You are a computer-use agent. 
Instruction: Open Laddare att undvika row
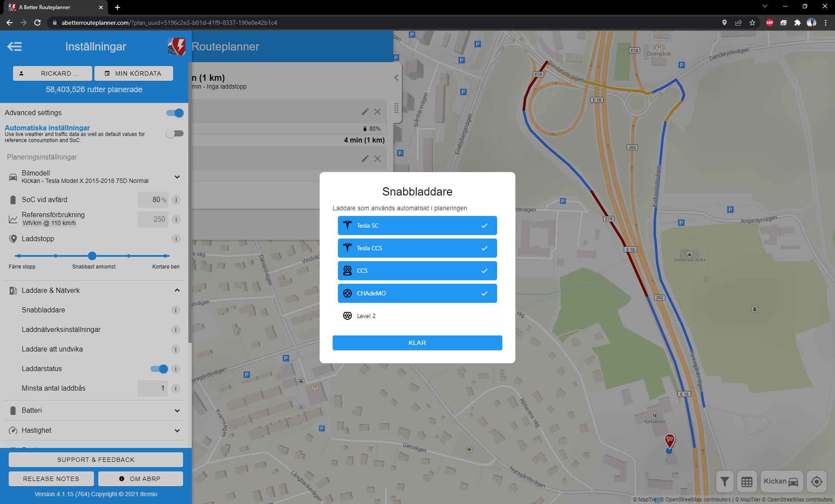click(x=94, y=349)
